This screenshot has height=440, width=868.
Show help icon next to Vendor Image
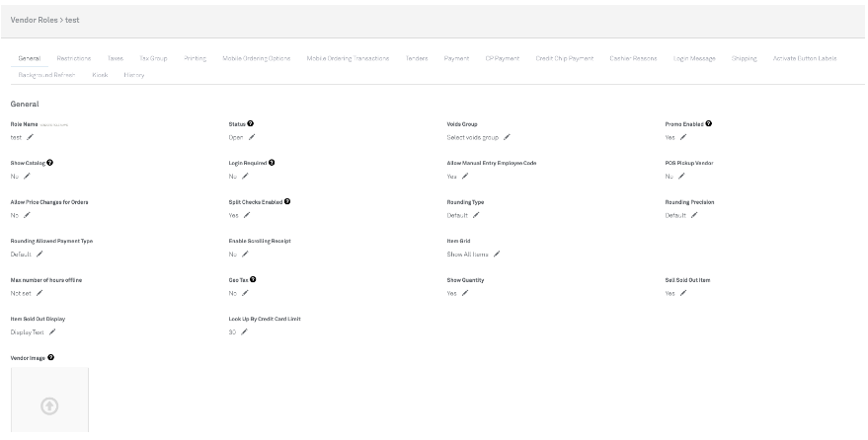(50, 357)
